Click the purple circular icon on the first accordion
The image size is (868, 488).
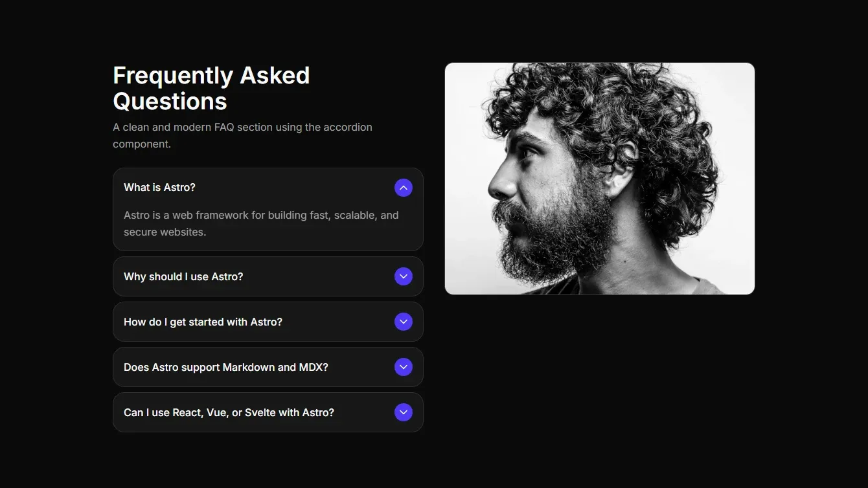pos(403,187)
